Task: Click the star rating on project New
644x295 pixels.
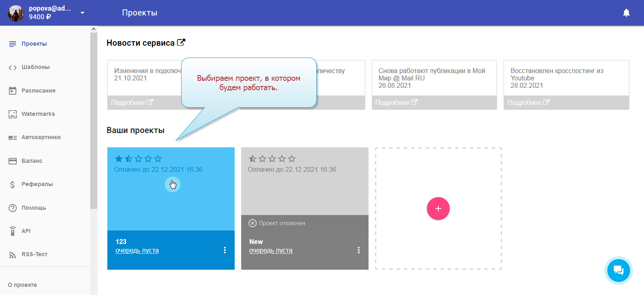Action: point(272,159)
